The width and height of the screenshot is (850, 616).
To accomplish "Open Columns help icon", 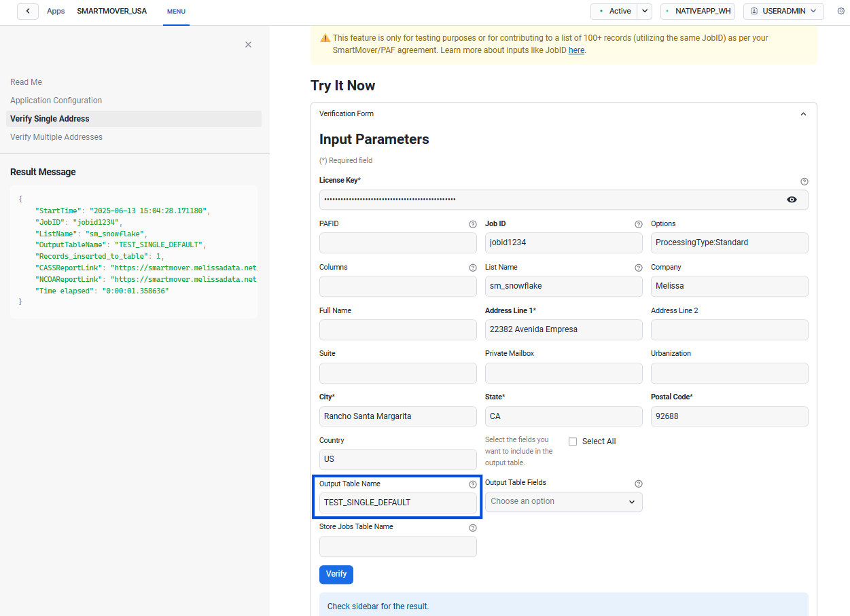I will pyautogui.click(x=473, y=268).
